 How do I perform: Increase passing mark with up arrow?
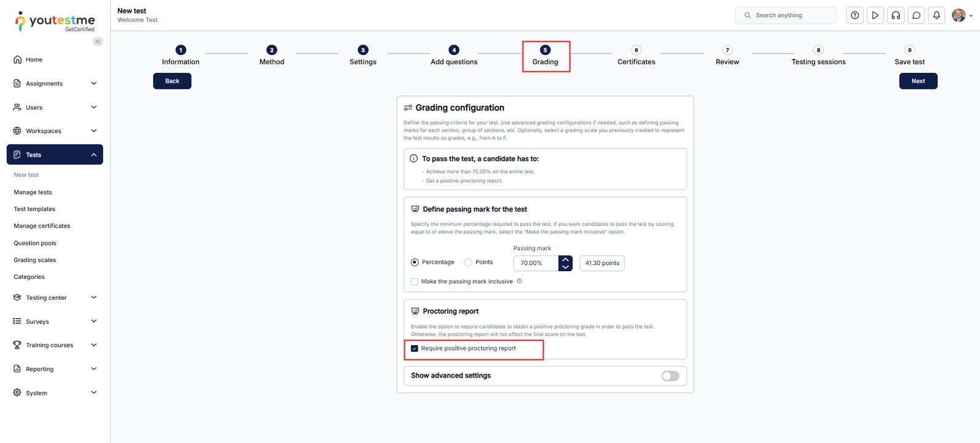(565, 259)
